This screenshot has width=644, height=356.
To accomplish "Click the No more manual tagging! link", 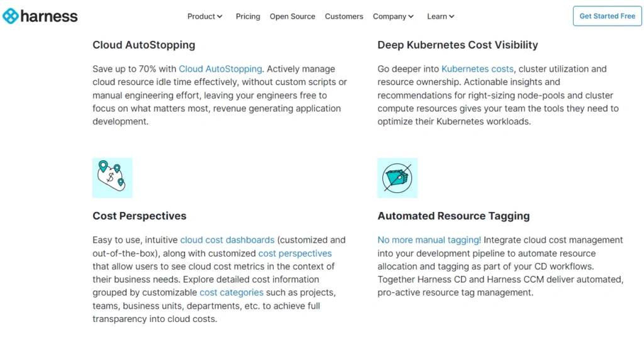I will click(429, 240).
